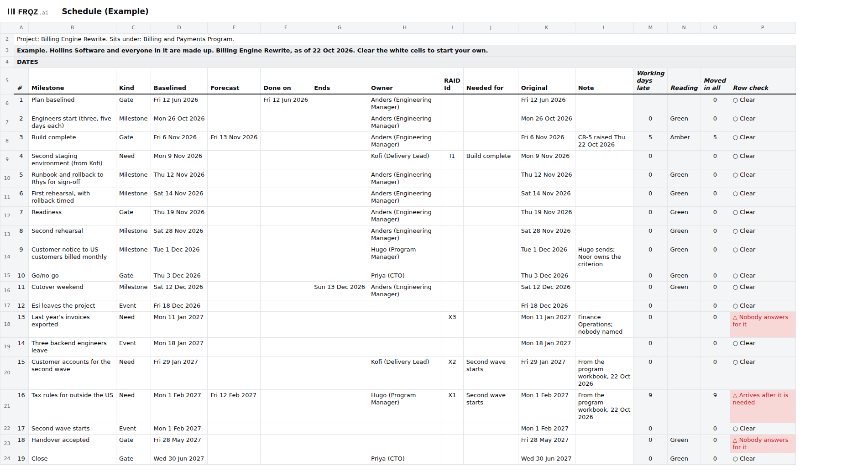Select the 'Schedule (Example)' title
Image resolution: width=868 pixels, height=472 pixels.
105,11
